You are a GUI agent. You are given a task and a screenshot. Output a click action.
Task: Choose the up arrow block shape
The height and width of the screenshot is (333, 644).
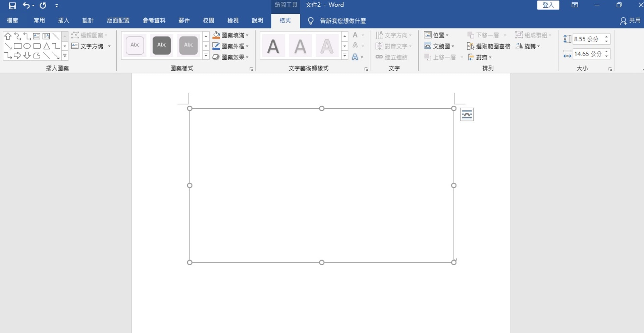(x=8, y=36)
